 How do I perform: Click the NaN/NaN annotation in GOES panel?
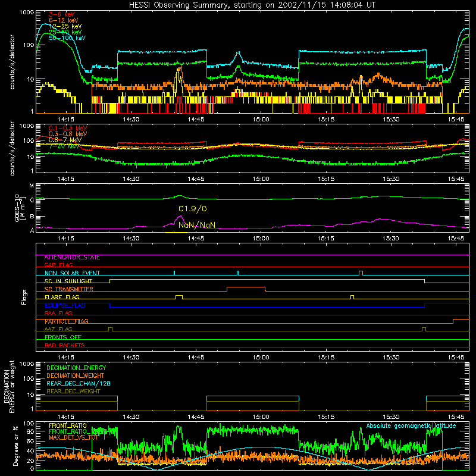click(197, 225)
